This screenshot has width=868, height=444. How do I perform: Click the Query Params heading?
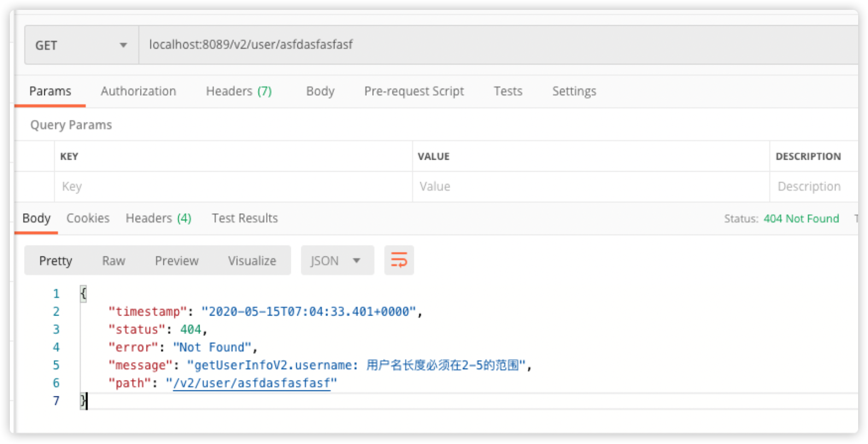tap(71, 125)
